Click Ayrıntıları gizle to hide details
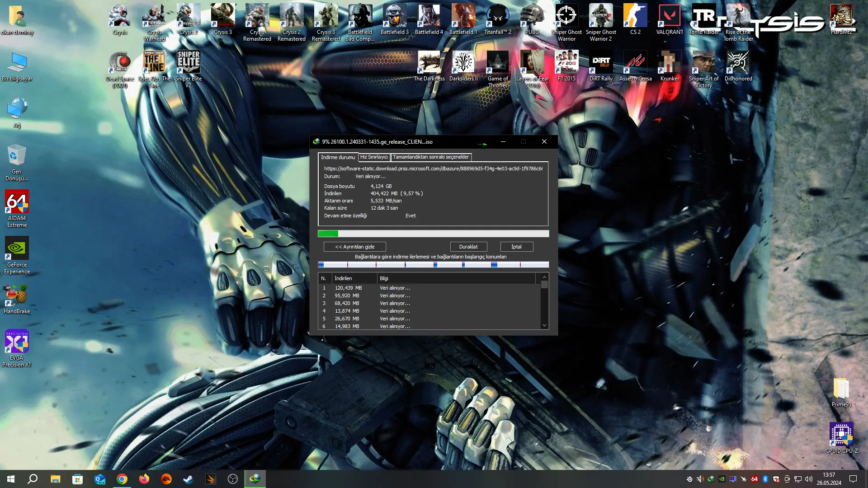Viewport: 868px width, 488px height. tap(355, 247)
